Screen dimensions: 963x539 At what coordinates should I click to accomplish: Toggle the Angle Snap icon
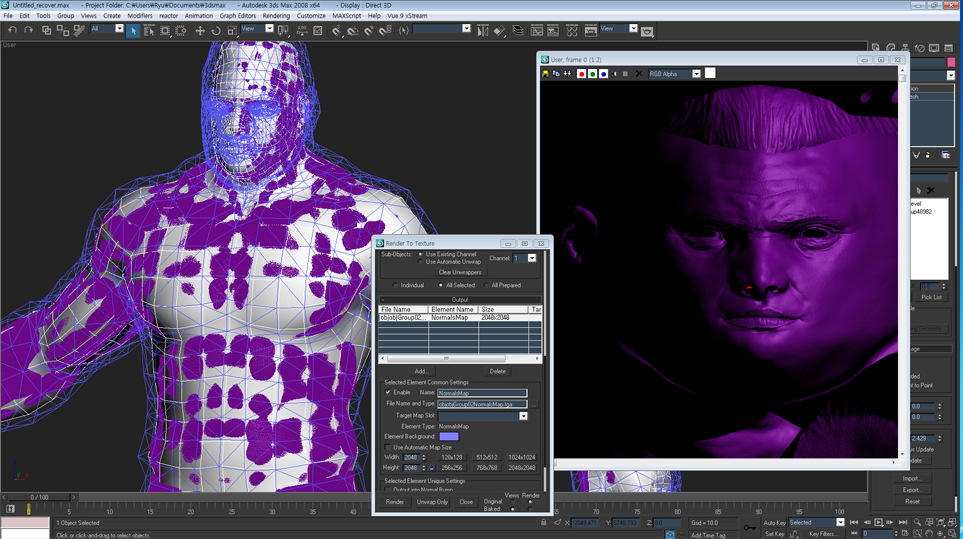coord(353,31)
